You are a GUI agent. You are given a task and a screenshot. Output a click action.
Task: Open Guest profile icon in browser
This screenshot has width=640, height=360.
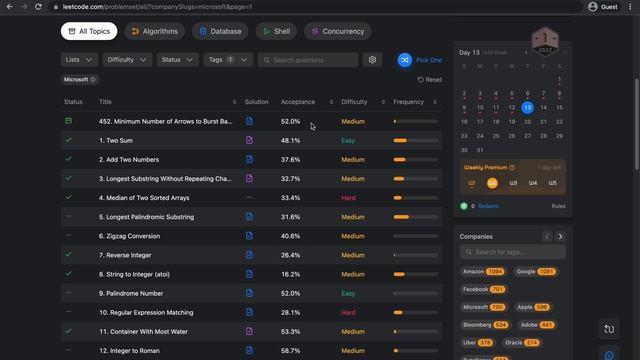(593, 7)
